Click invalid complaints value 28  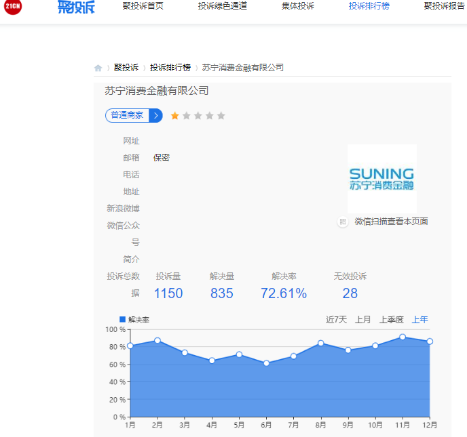coord(350,293)
